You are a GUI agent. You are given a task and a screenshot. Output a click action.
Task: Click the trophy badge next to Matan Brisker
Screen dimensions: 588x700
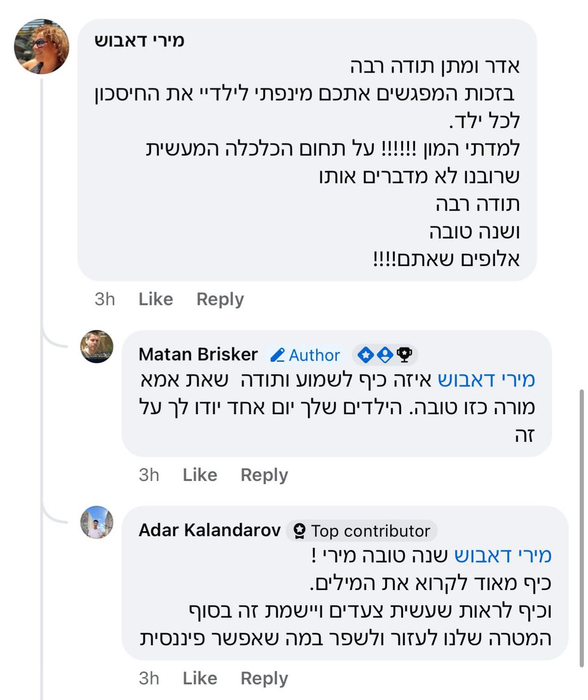coord(404,355)
